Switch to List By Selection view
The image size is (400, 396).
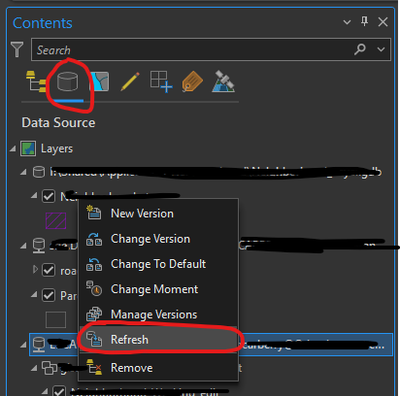99,82
